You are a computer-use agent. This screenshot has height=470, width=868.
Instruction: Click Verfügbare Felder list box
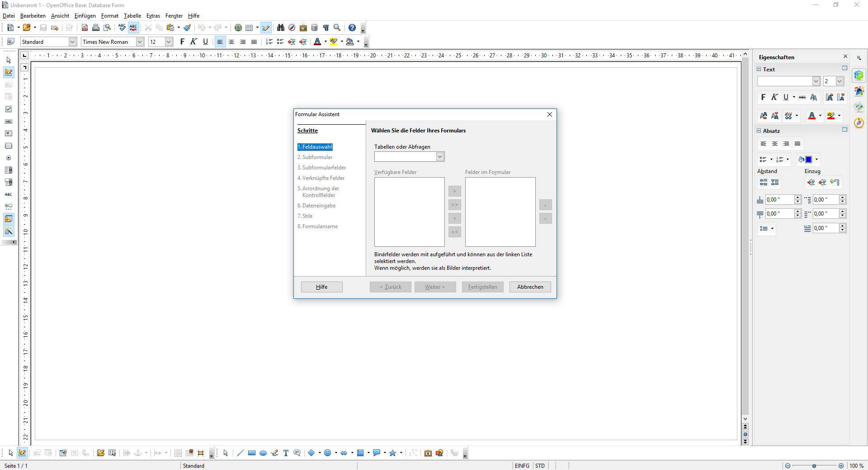410,212
